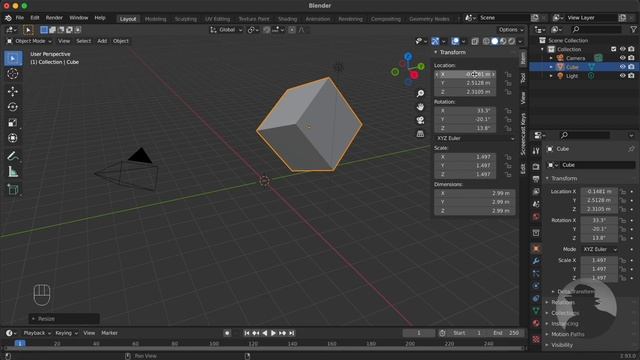Image resolution: width=640 pixels, height=360 pixels.
Task: Expand the Cube item in outliner
Action: pos(551,67)
